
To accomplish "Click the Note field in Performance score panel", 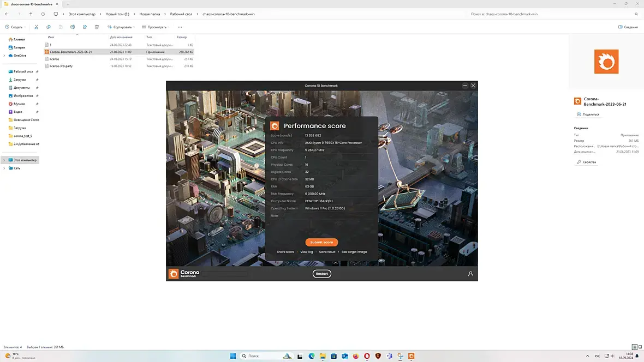I will pyautogui.click(x=321, y=215).
